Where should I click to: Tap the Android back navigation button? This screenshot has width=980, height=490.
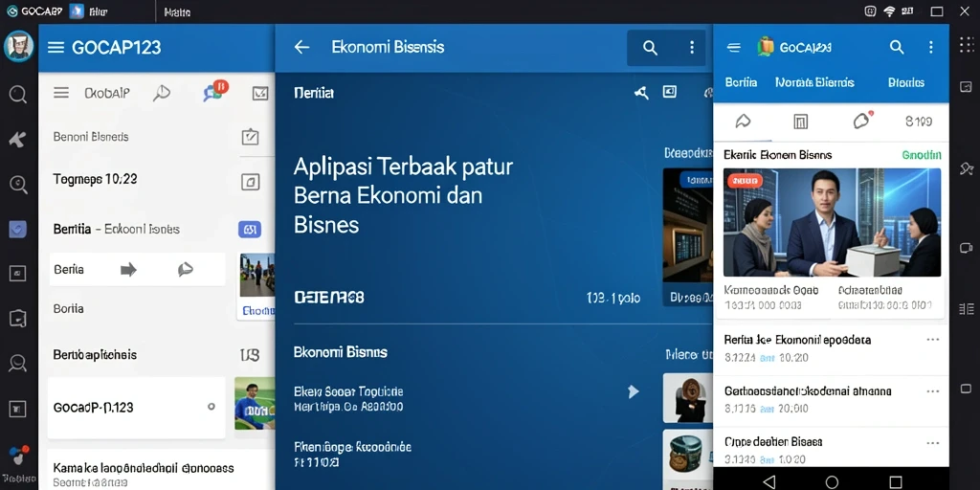768,481
